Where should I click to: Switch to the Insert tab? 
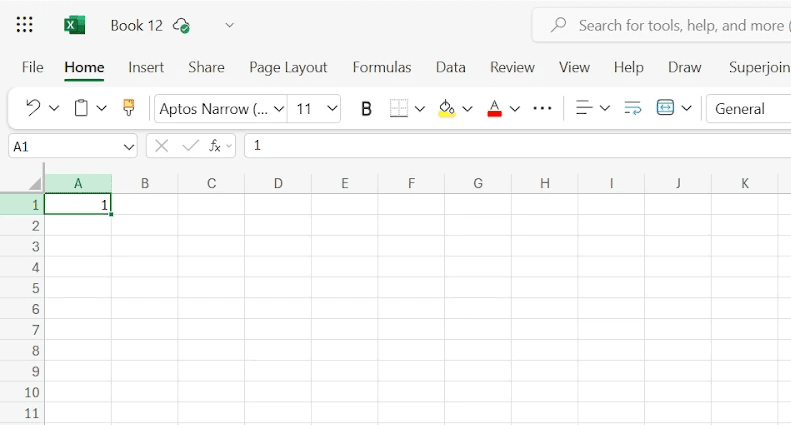pyautogui.click(x=146, y=67)
